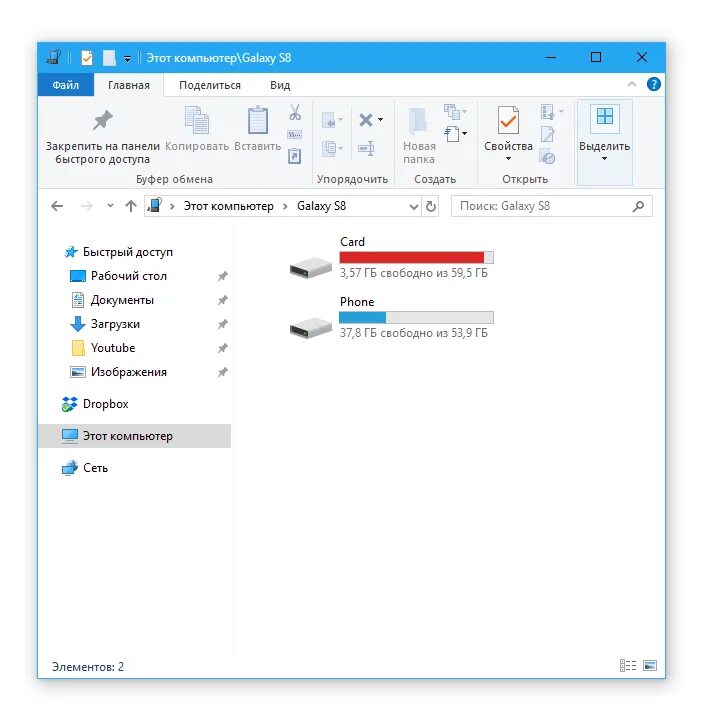Click the Новая папка icon
Screen dimensions: 709x716
click(418, 121)
